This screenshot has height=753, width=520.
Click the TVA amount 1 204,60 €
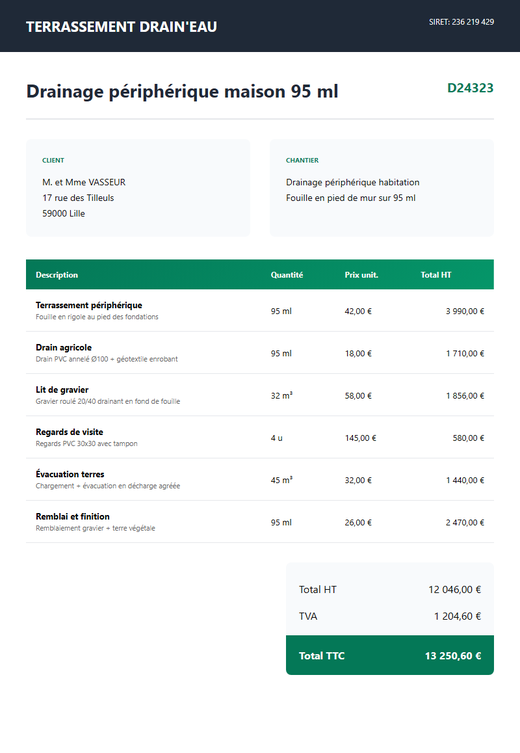457,616
